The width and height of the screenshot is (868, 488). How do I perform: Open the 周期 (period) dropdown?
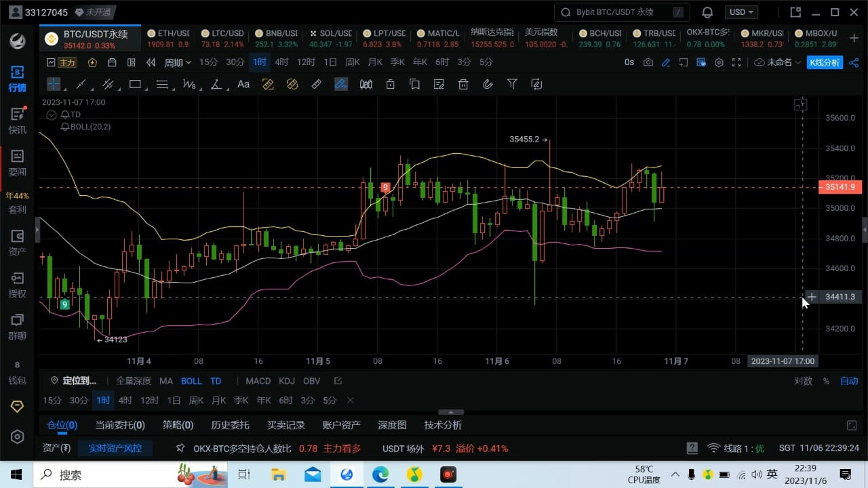pos(176,62)
